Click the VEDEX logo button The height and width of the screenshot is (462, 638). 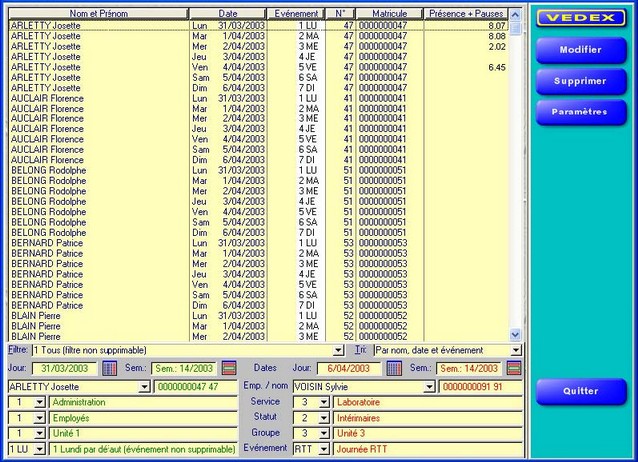point(581,18)
